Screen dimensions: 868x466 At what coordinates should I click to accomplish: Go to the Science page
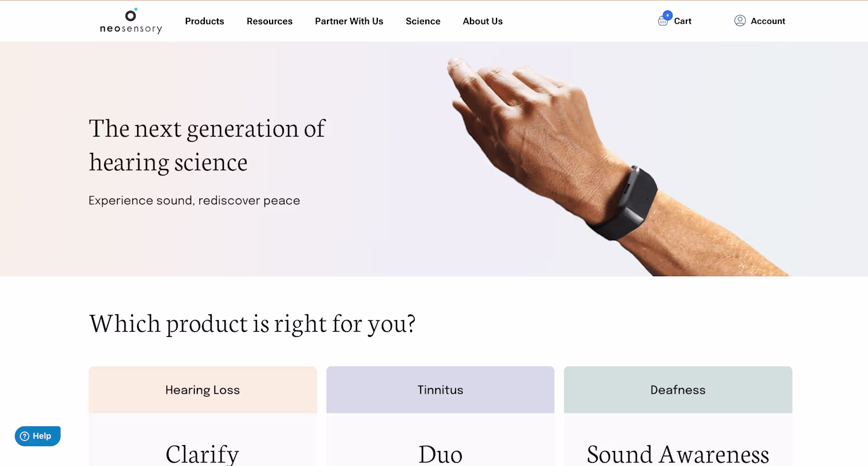422,21
